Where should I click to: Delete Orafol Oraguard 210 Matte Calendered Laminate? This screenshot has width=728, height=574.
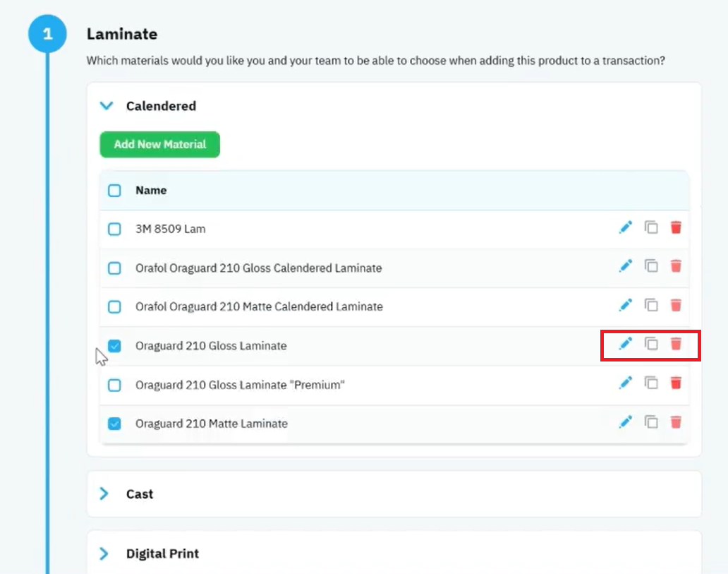(676, 306)
